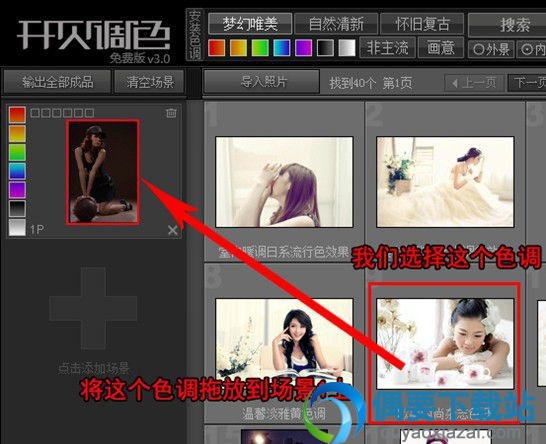Screen dimensions: 546x444
Task: Pick the orange-yellow tone filter in top bar
Action: (x=238, y=47)
